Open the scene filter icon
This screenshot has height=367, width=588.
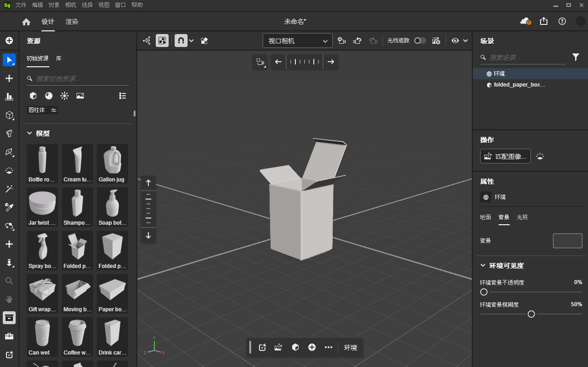point(576,57)
